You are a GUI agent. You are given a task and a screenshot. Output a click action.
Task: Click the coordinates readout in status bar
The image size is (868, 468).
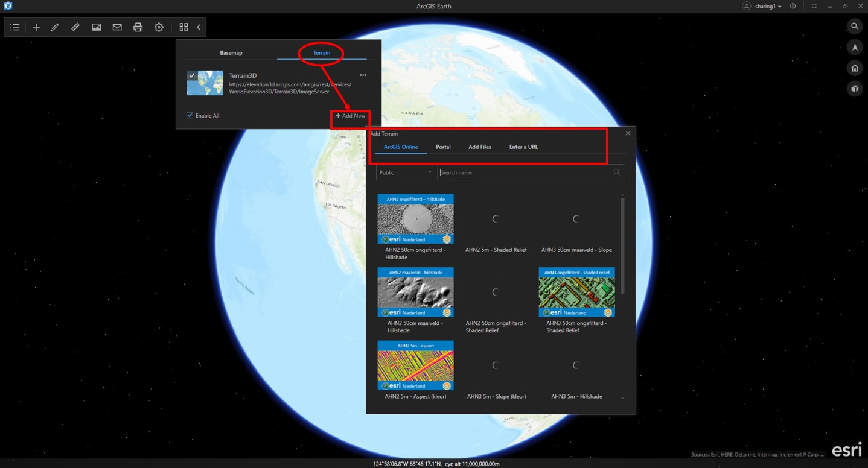coord(436,464)
